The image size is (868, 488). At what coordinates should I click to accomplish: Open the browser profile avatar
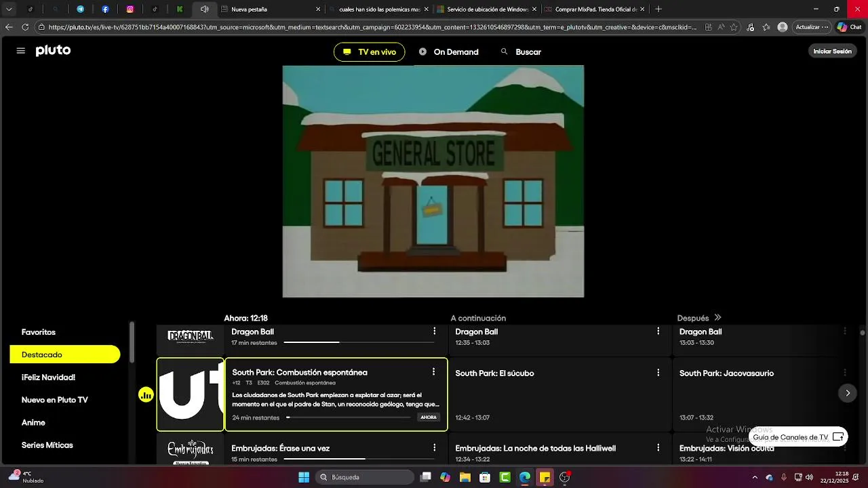coord(783,27)
